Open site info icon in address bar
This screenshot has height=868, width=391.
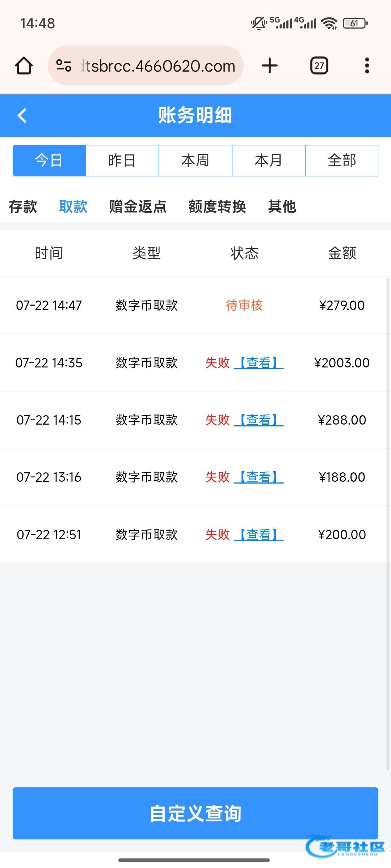[x=64, y=66]
